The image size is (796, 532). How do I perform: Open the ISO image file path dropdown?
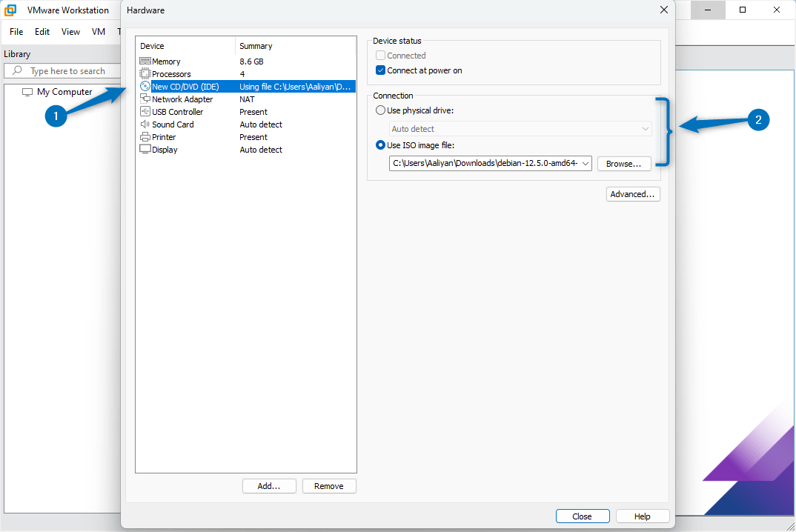(x=585, y=163)
